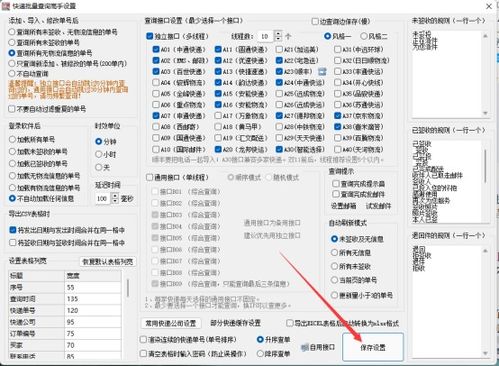
Task: Click the width cell 120 for 快递单号
Action: tap(93, 310)
